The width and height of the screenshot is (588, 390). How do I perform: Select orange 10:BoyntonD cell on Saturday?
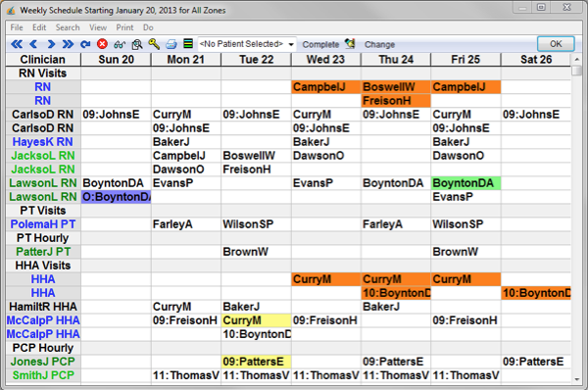[x=536, y=293]
